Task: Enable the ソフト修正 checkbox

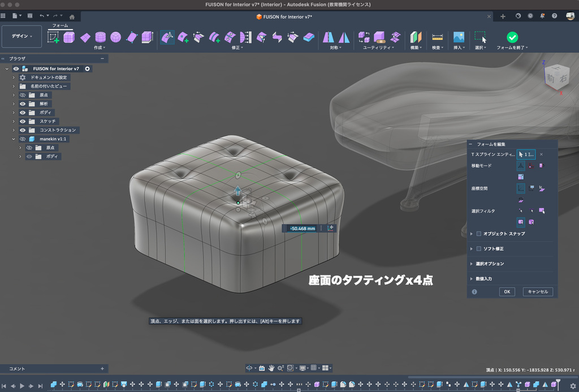Action: pyautogui.click(x=479, y=249)
